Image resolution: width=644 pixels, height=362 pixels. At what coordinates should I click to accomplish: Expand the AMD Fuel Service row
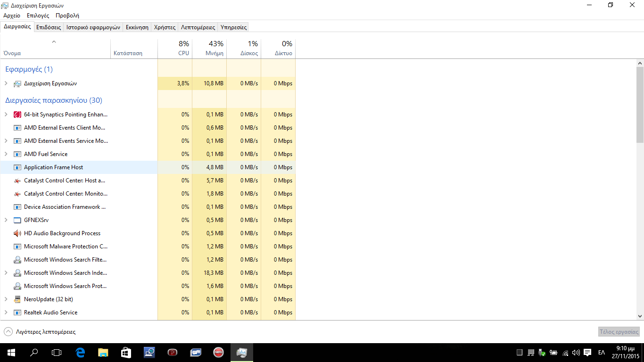(6, 154)
